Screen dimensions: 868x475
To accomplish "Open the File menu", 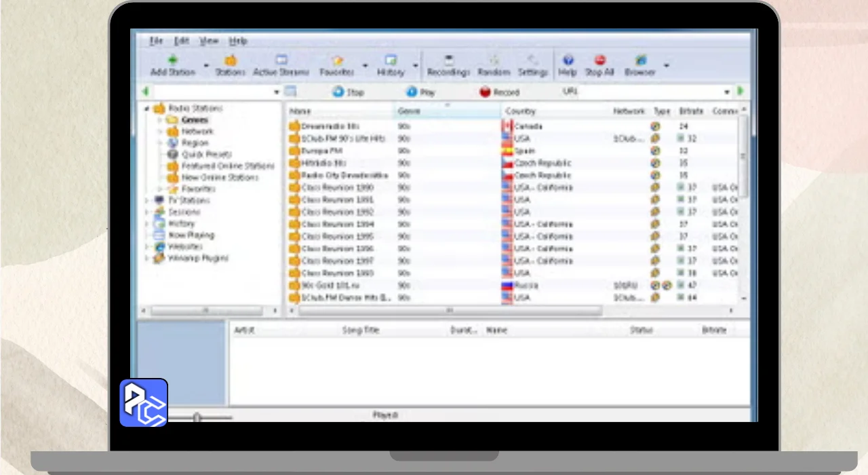I will 156,41.
